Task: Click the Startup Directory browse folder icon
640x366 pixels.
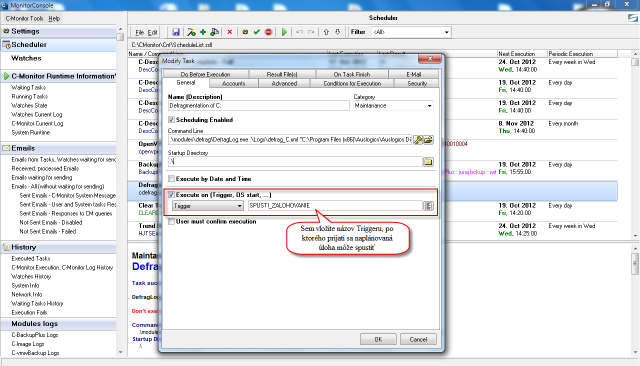Action: click(x=428, y=162)
